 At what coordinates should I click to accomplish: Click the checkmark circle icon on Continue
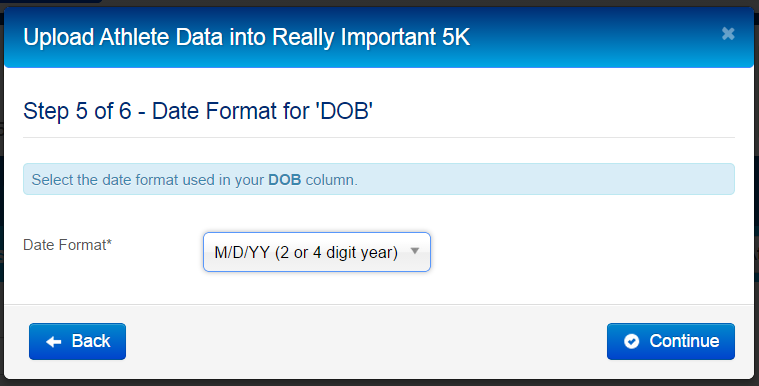pyautogui.click(x=631, y=341)
